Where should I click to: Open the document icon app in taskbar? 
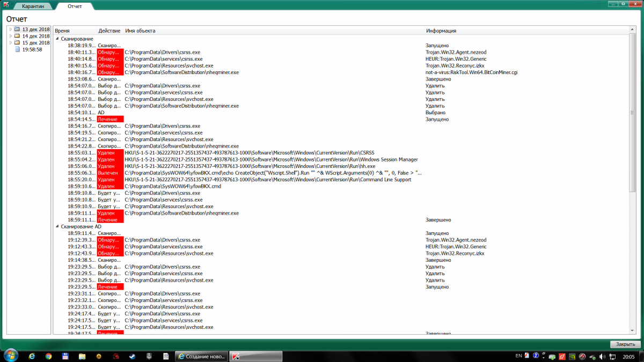pos(165,356)
